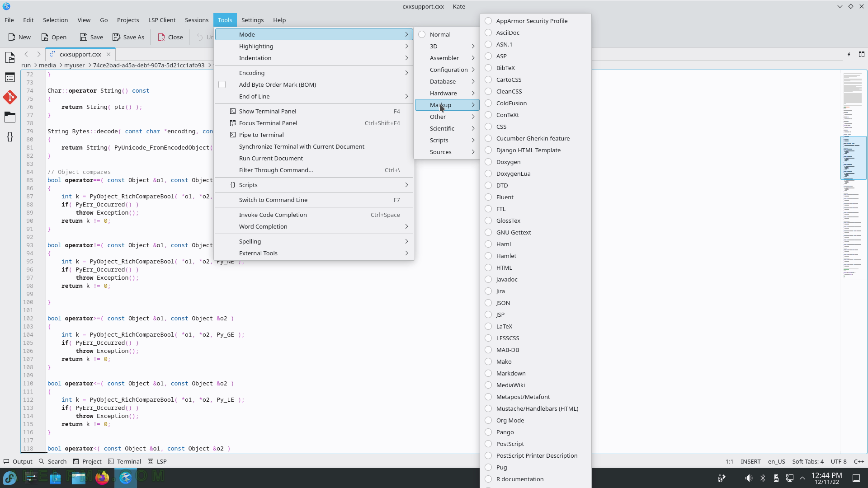Select the Normal mode radio button
The width and height of the screenshot is (868, 488).
coord(422,34)
